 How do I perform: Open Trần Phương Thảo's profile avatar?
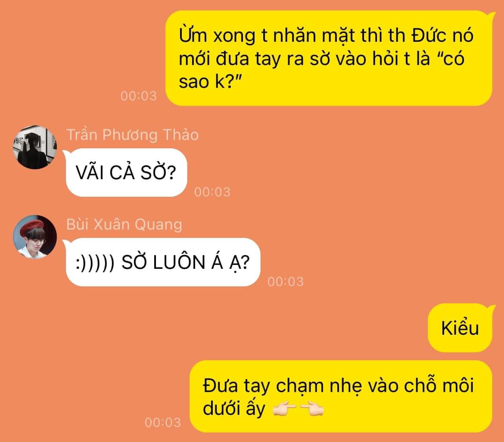(35, 147)
